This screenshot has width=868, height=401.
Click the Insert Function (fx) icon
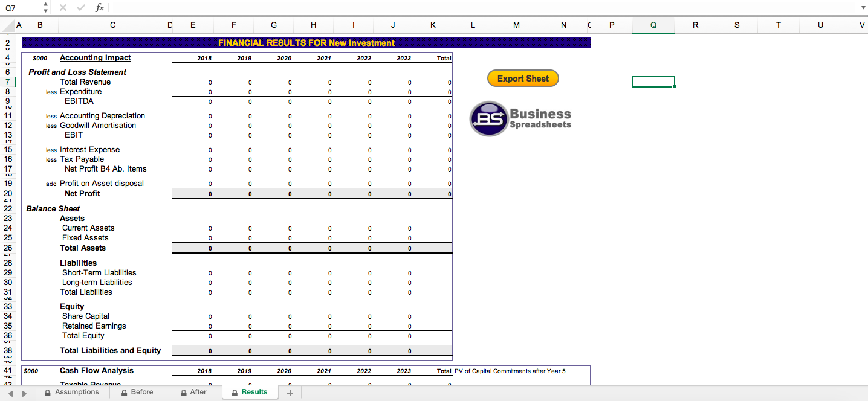click(100, 8)
